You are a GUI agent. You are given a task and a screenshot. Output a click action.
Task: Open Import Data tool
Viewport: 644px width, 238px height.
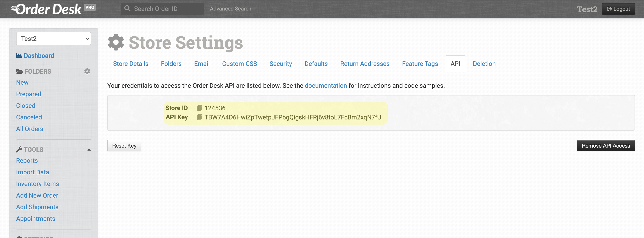click(32, 172)
